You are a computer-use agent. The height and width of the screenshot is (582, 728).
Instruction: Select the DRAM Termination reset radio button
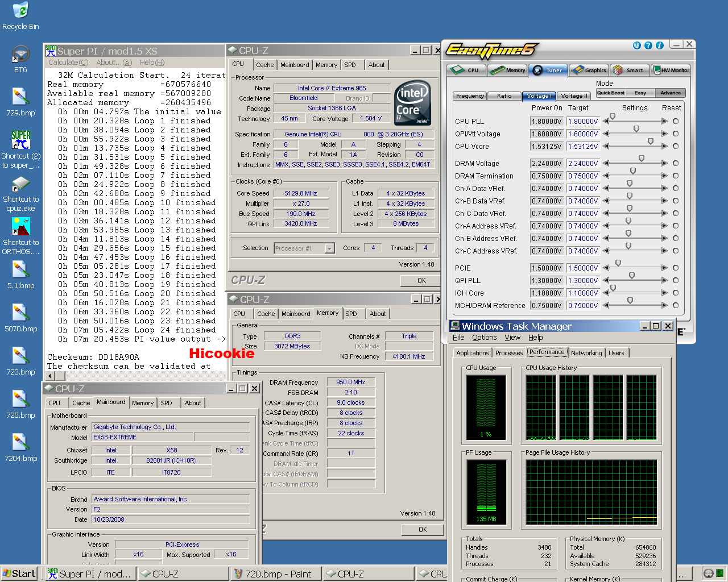tap(676, 176)
